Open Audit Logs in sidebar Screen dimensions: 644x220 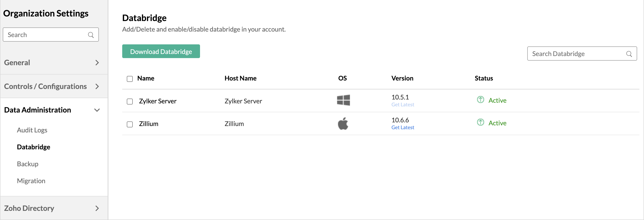pyautogui.click(x=32, y=130)
